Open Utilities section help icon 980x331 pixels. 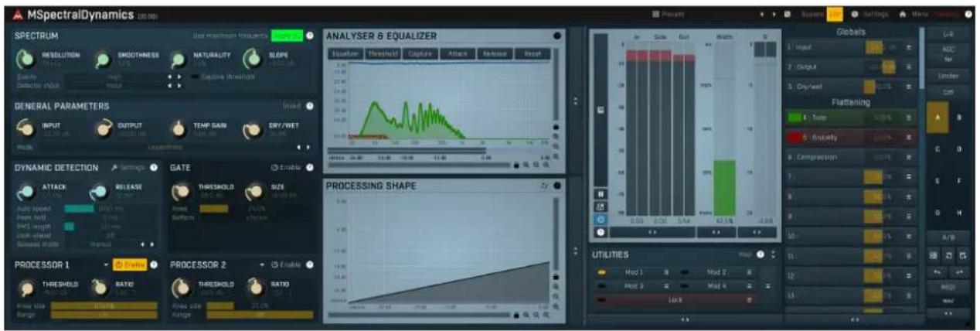click(760, 254)
